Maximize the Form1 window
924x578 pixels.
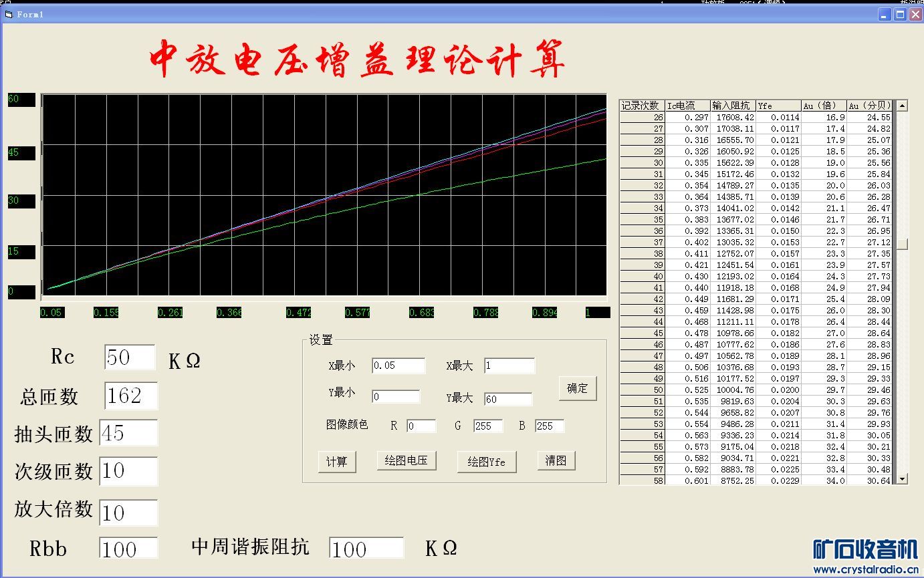(900, 14)
